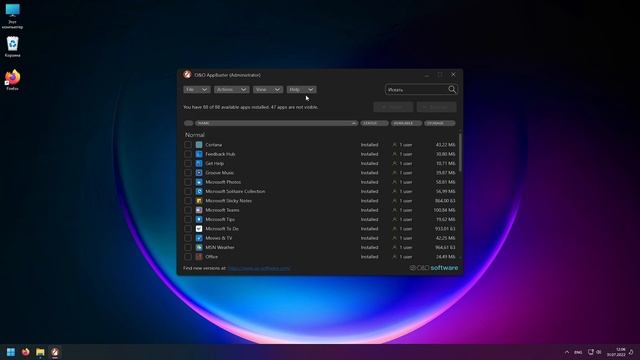Select the Microsoft Photos checkbox
The width and height of the screenshot is (640, 360).
188,182
